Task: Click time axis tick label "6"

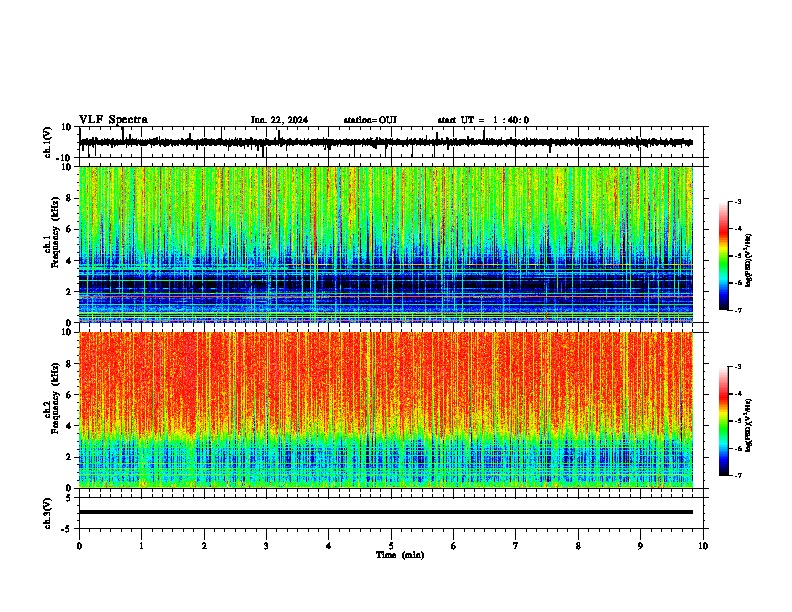Action: click(454, 546)
